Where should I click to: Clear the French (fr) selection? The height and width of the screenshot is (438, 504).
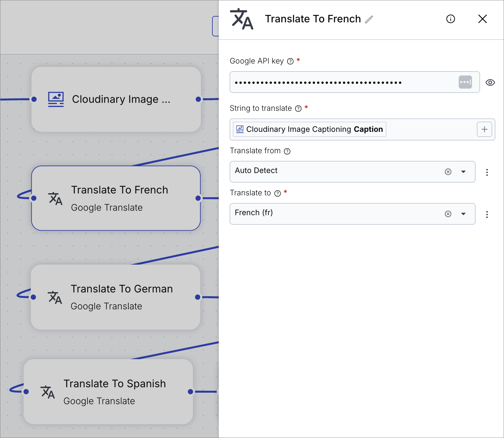point(448,214)
